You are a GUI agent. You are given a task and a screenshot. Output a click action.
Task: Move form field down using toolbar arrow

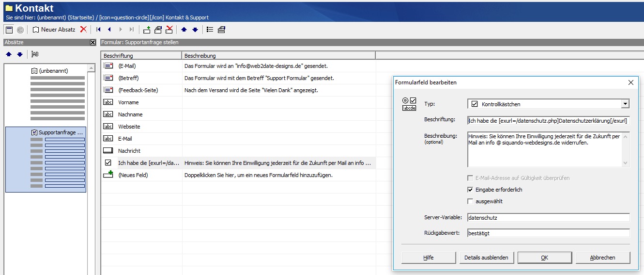coord(195,30)
